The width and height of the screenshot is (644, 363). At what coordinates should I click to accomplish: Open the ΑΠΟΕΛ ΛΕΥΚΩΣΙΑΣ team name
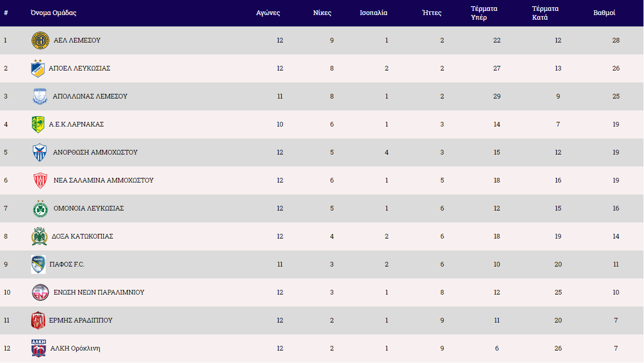pos(79,68)
